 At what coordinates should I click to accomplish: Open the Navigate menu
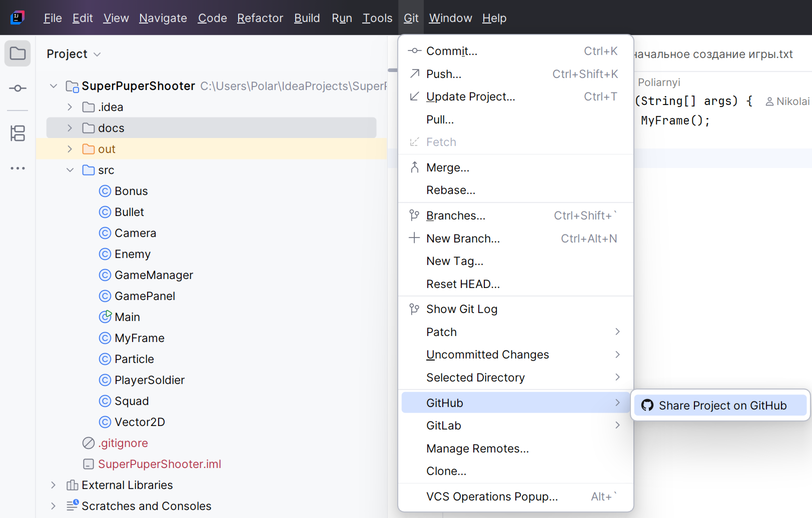tap(163, 18)
